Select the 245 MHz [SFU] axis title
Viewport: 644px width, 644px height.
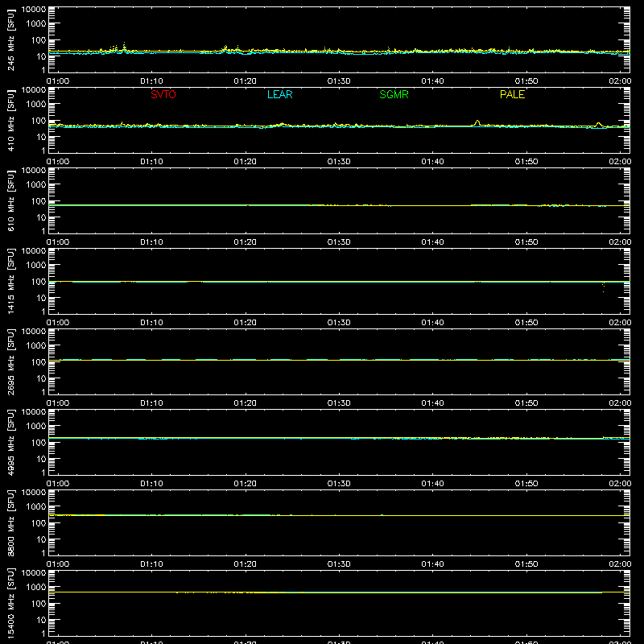[x=10, y=39]
